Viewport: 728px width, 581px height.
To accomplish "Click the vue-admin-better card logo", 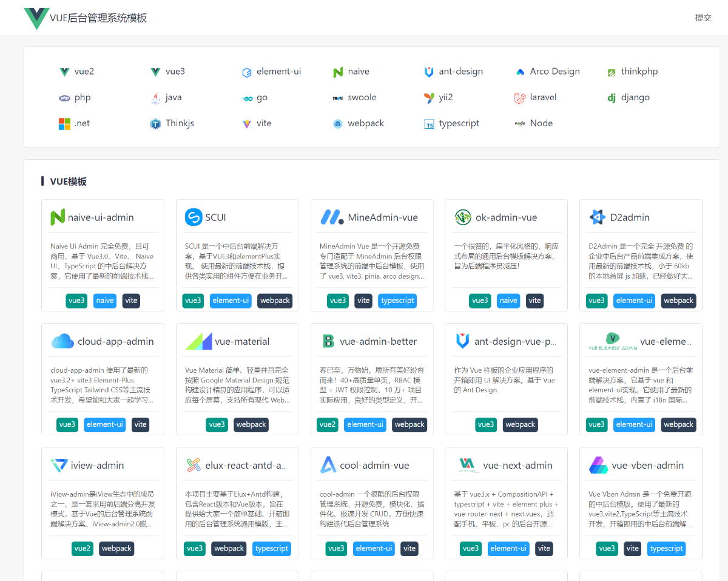I will pos(328,341).
